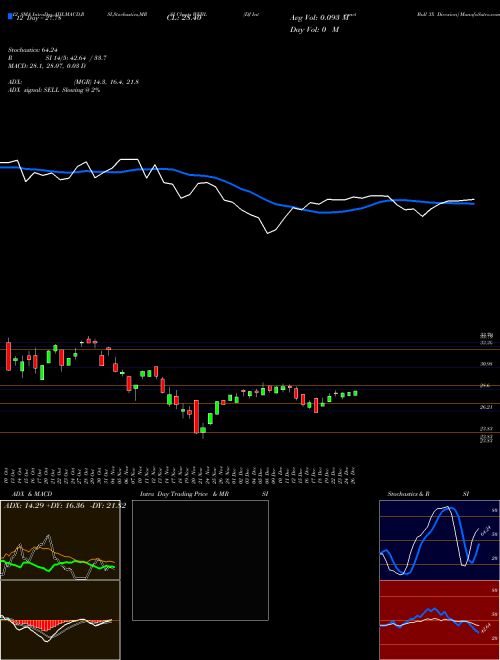
Task: Open the red RSI mini chart
Action: tap(439, 620)
